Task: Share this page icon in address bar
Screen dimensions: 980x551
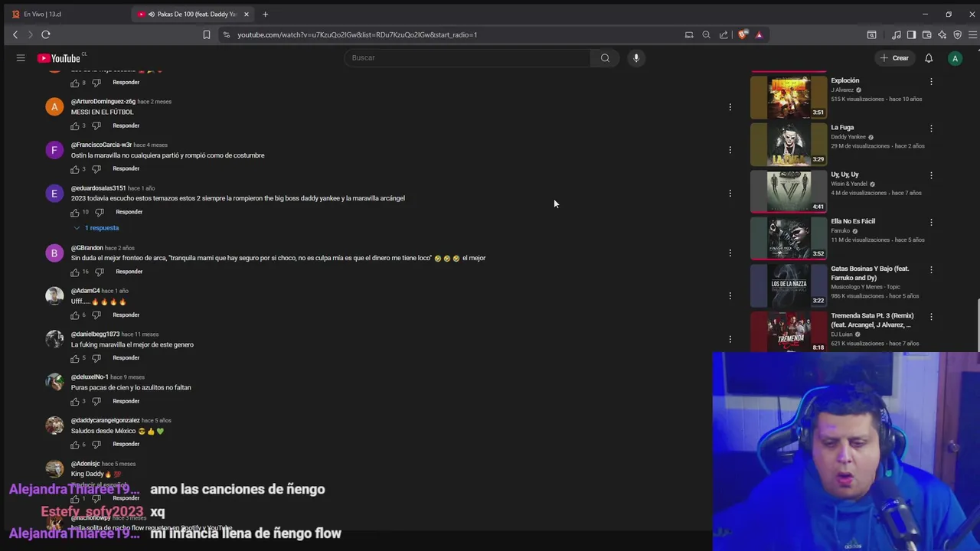Action: coord(724,34)
